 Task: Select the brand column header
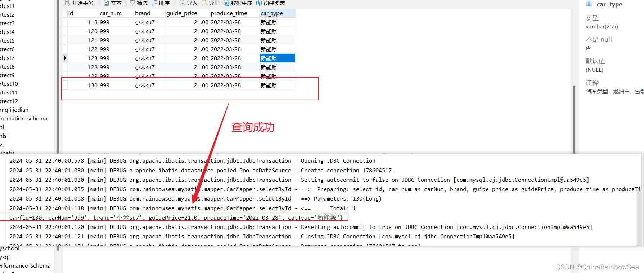[x=149, y=13]
